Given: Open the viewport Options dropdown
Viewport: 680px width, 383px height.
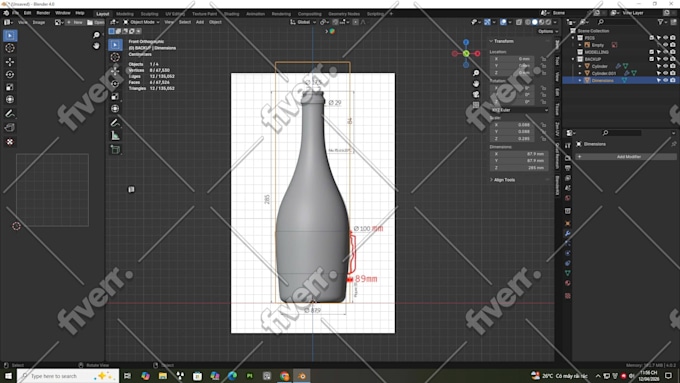Looking at the screenshot, I should click(548, 31).
